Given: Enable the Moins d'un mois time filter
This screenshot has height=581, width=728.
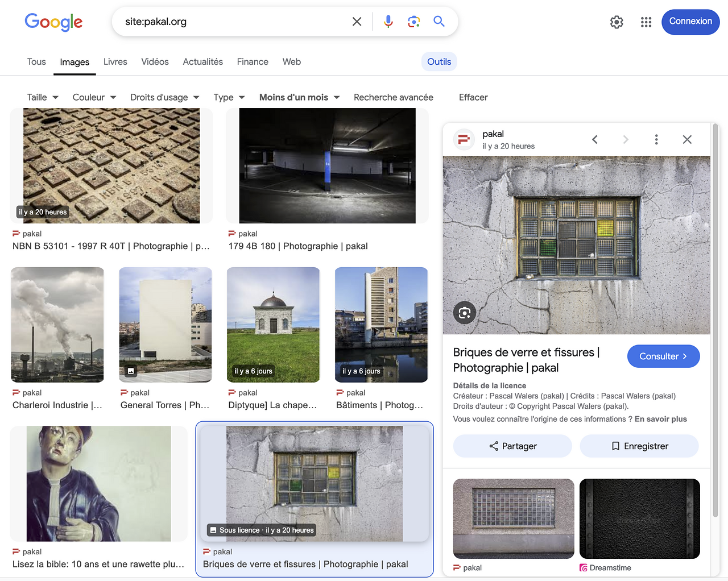Looking at the screenshot, I should coord(299,97).
